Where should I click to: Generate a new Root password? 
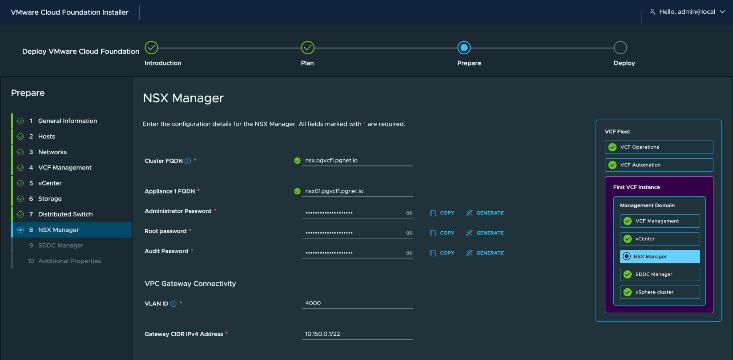tap(485, 233)
